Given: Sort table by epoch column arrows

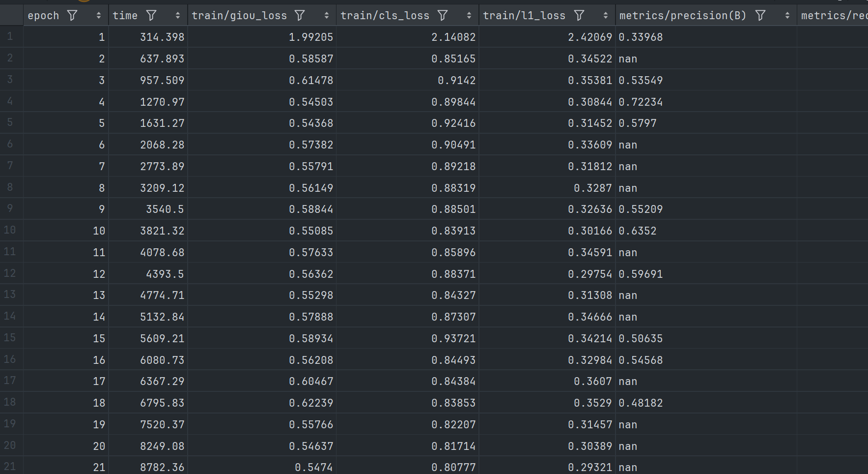Looking at the screenshot, I should [x=99, y=16].
